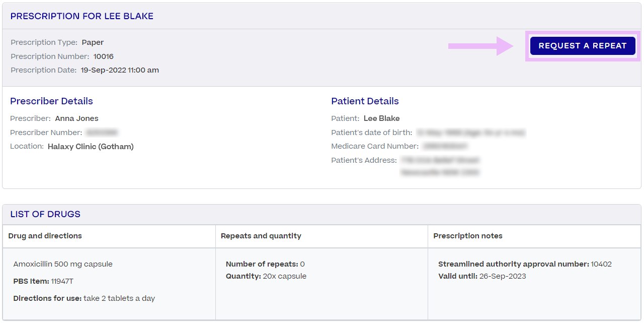Select the prescription number 10016
Screen dimensions: 644x323
tap(103, 56)
